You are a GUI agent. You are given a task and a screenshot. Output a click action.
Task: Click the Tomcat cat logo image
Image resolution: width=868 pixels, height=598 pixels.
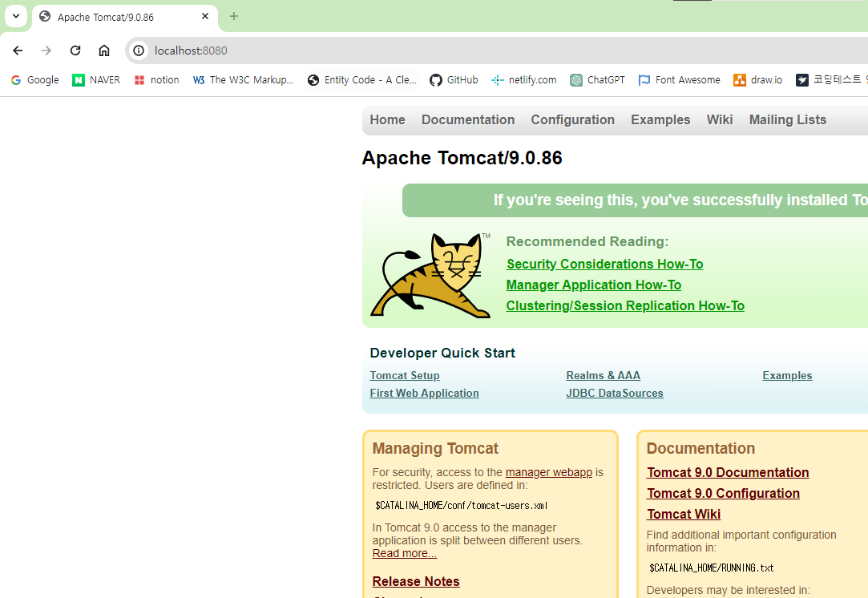(430, 275)
